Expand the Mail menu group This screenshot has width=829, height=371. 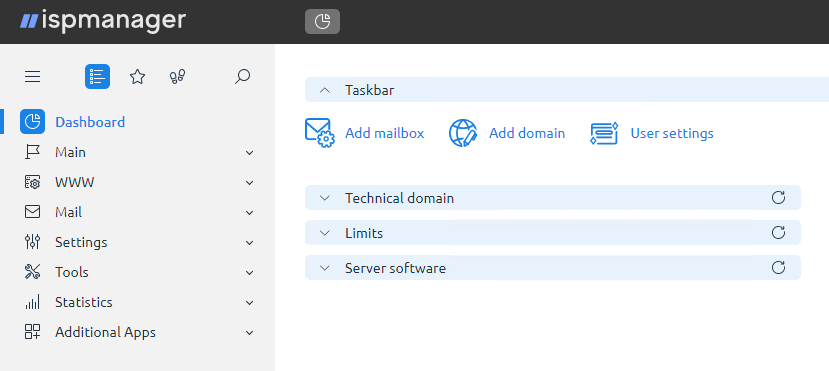(x=137, y=212)
